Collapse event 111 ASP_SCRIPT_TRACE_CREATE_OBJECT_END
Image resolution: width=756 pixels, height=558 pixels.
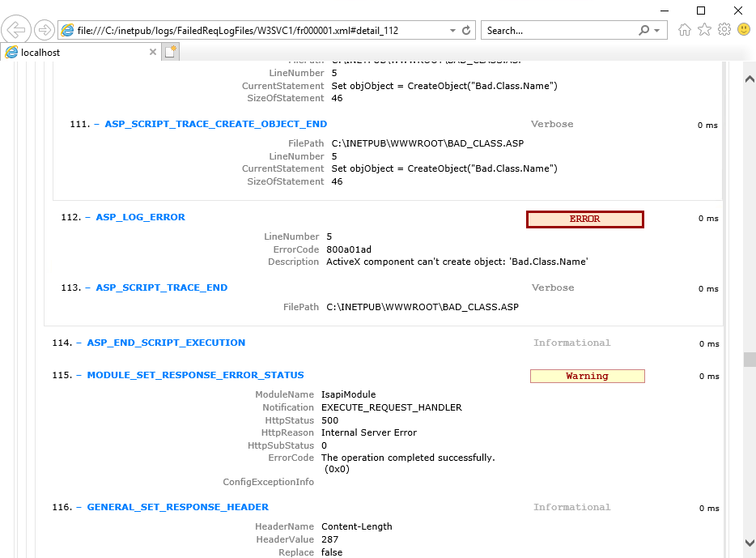pyautogui.click(x=96, y=124)
